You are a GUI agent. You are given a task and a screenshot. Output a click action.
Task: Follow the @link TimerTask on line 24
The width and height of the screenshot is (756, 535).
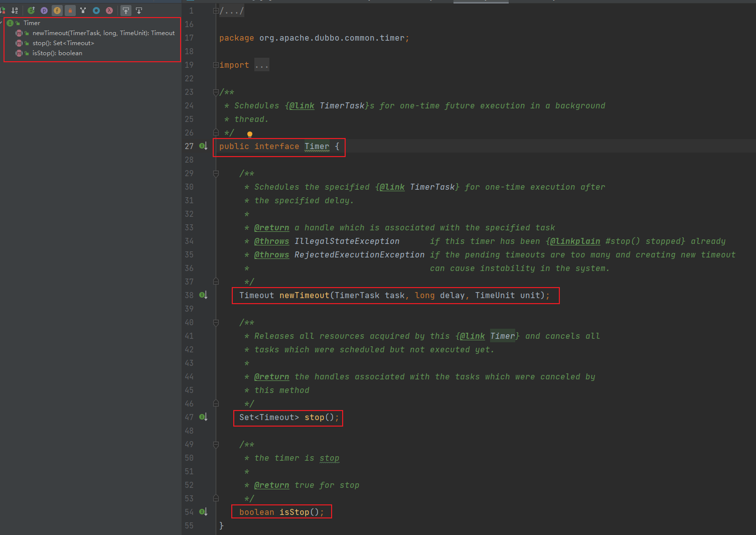(x=342, y=105)
